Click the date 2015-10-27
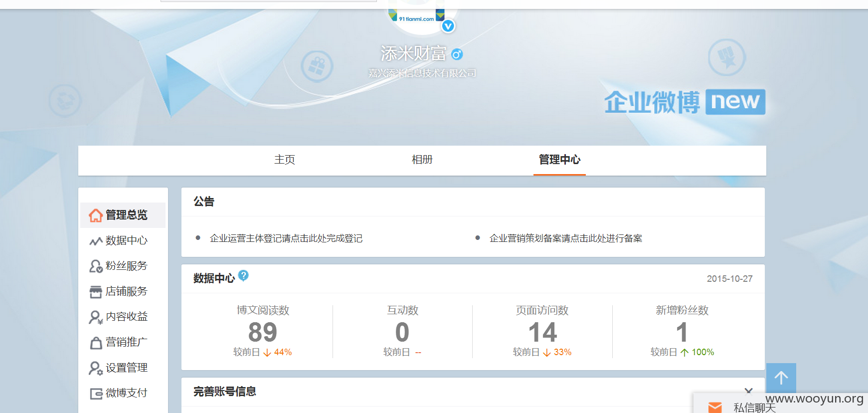 (729, 279)
